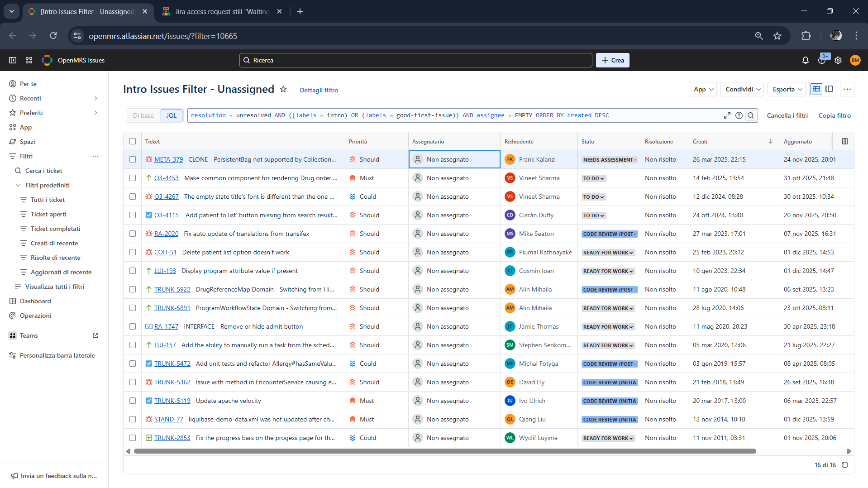
Task: Collapse the Filtri predefiniti tree
Action: [x=18, y=185]
